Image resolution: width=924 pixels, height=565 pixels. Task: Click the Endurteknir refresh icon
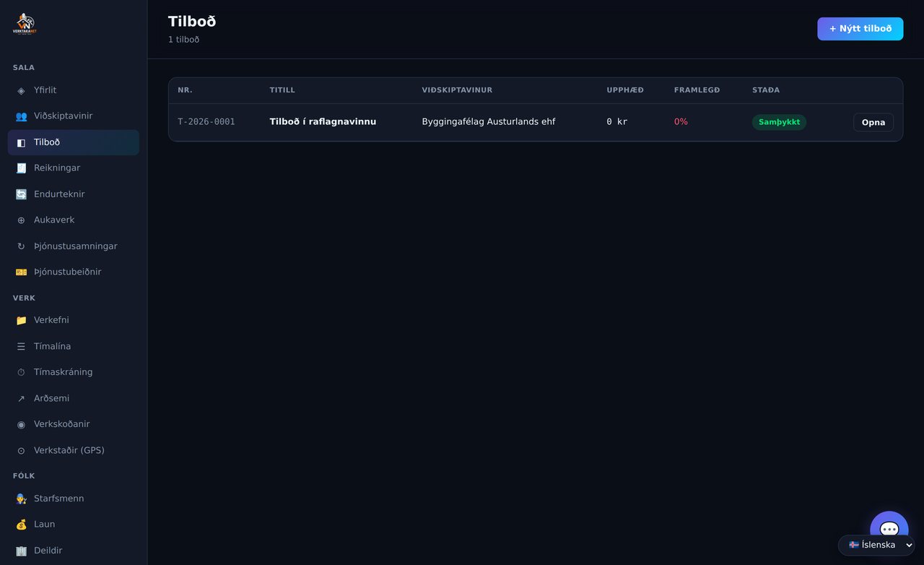click(x=21, y=194)
